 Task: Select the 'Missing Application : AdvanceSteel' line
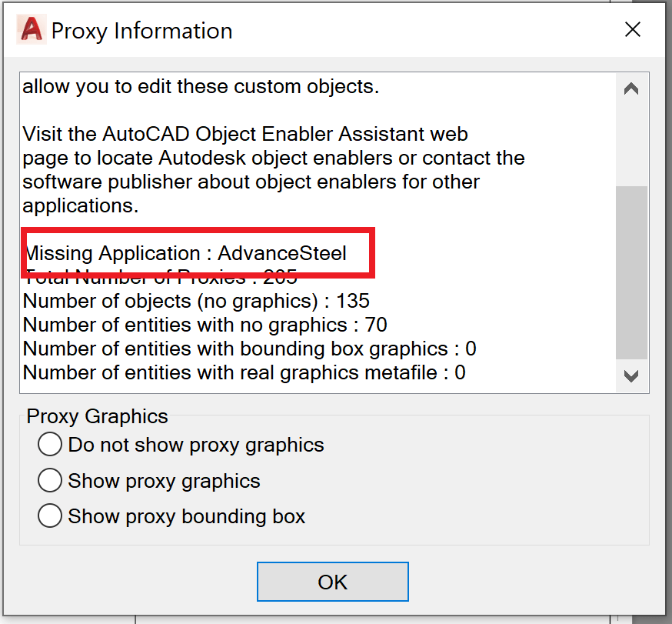pyautogui.click(x=185, y=253)
